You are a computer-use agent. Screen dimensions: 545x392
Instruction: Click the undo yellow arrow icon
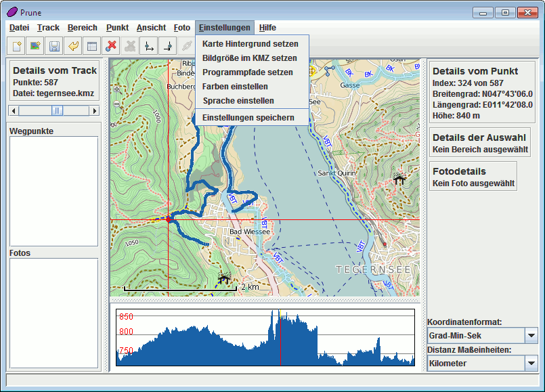click(73, 46)
